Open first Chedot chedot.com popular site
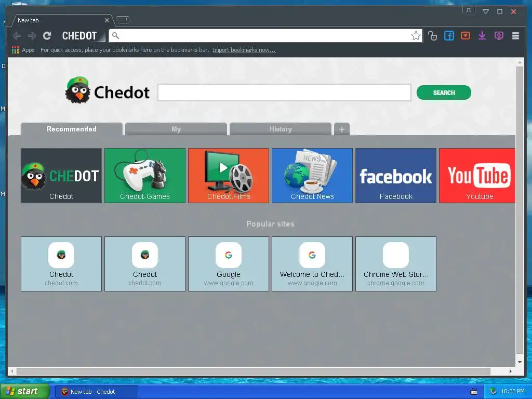 click(61, 264)
